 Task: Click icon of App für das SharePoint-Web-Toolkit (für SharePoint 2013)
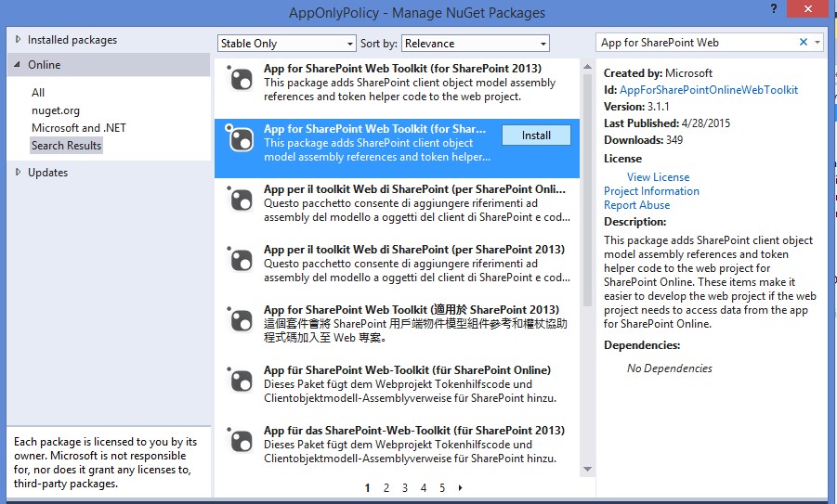(x=241, y=441)
